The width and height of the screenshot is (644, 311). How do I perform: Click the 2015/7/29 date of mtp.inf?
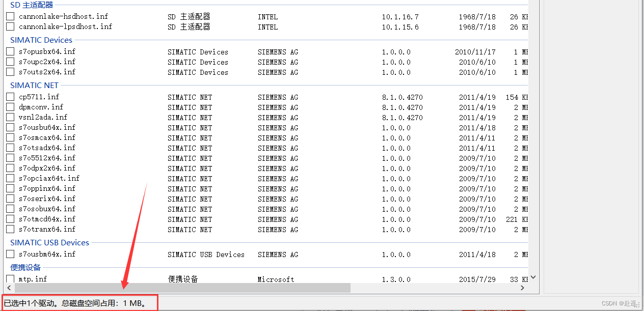477,279
